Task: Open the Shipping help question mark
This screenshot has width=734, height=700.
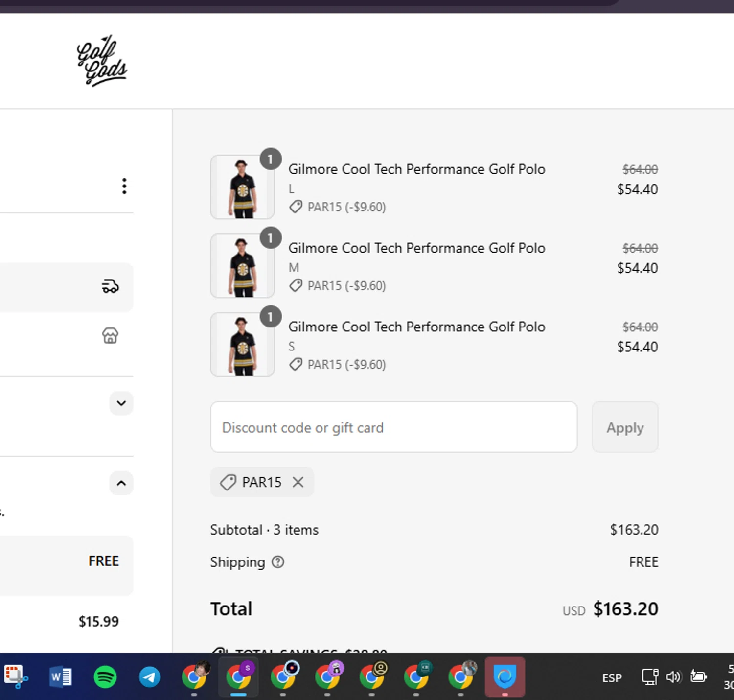Action: (x=278, y=562)
